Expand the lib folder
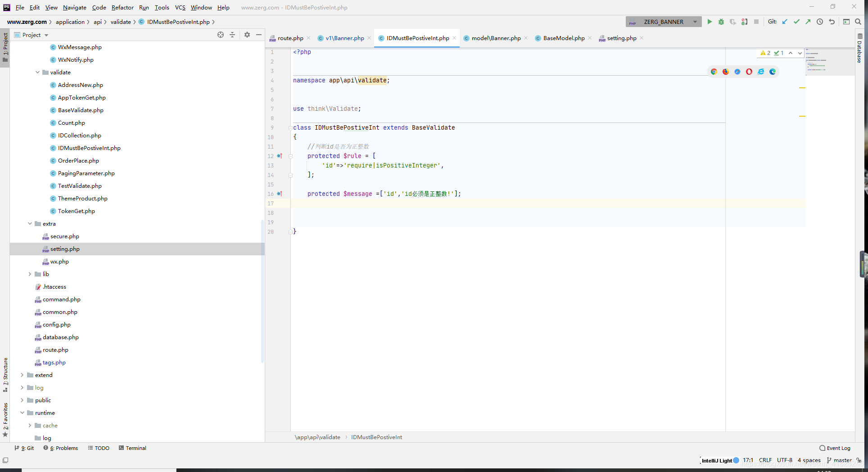Screen dimensions: 868x472 click(x=30, y=274)
